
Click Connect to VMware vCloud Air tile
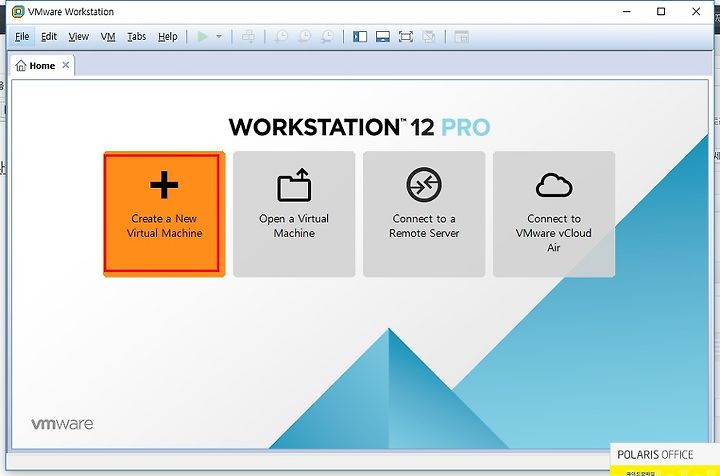pyautogui.click(x=554, y=214)
